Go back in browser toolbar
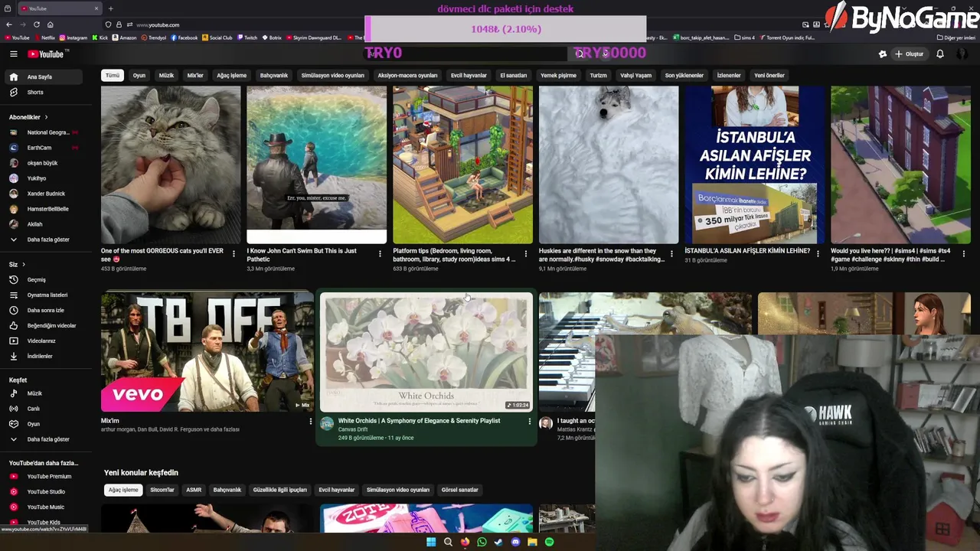980x551 pixels. coord(9,24)
